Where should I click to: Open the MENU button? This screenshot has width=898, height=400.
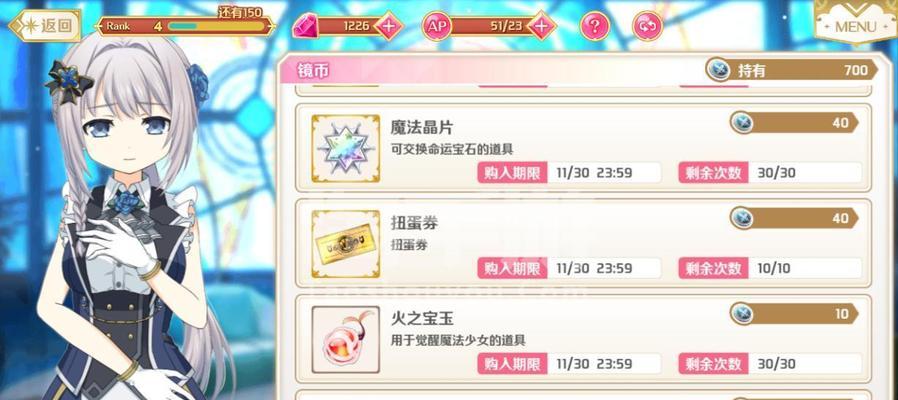(856, 24)
